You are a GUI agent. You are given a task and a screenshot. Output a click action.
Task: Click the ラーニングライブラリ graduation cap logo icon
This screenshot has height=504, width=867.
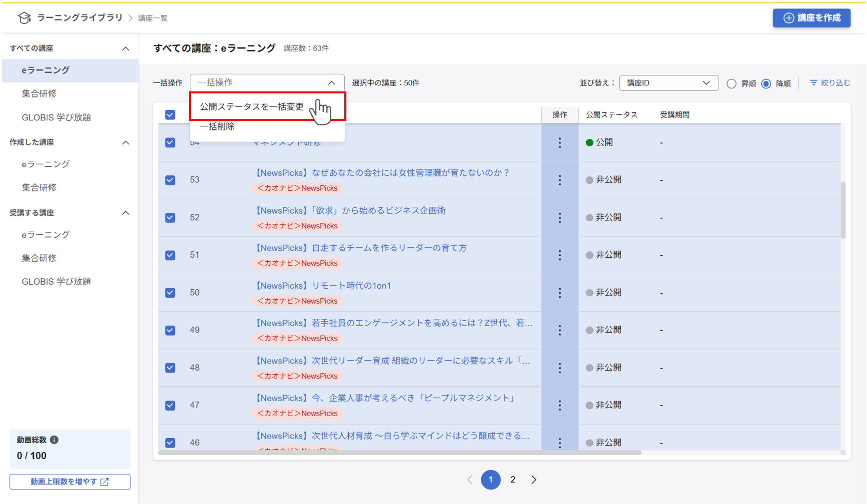(x=24, y=17)
